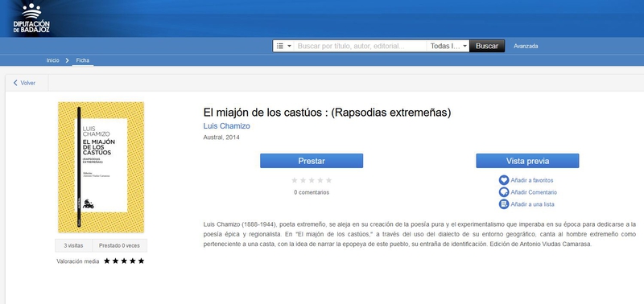Click the Prestado 0 veces counter

tap(119, 246)
